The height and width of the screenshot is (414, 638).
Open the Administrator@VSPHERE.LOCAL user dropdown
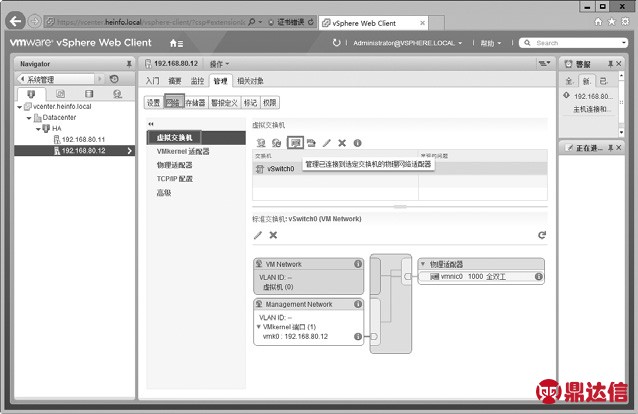[407, 43]
